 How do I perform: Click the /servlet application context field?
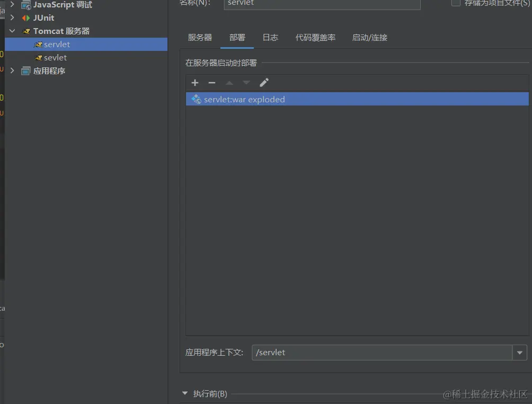pos(382,353)
